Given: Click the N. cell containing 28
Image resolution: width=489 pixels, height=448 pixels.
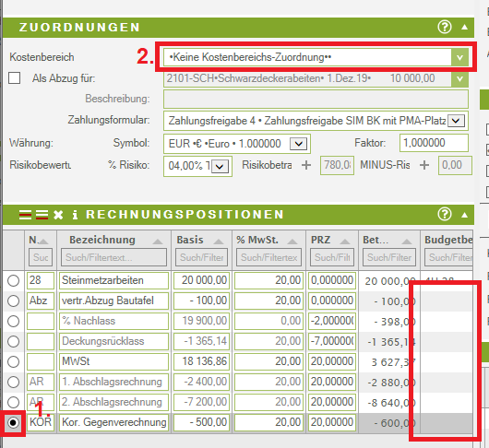Looking at the screenshot, I should (41, 280).
